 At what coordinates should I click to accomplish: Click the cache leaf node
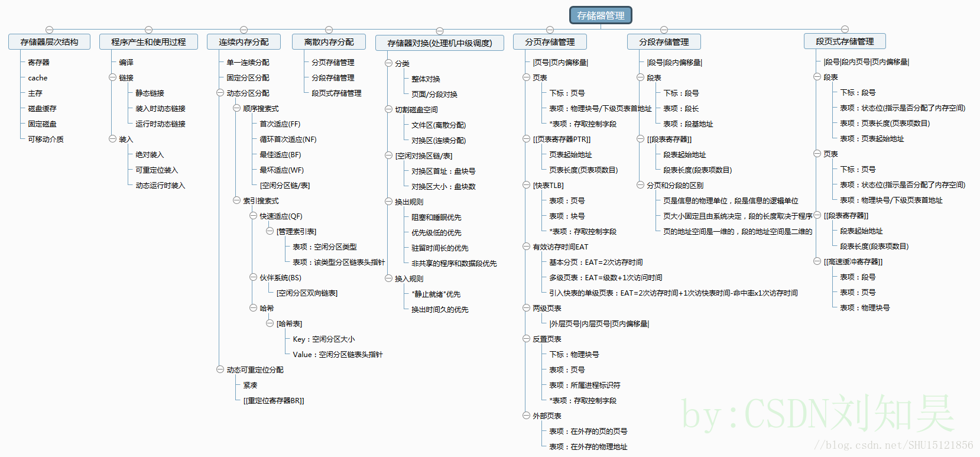[x=37, y=77]
